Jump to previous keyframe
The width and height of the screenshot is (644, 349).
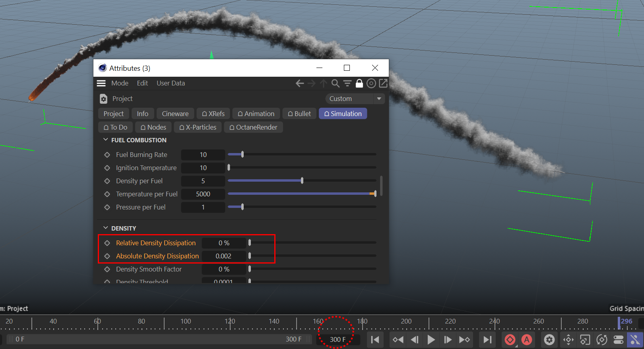point(398,339)
